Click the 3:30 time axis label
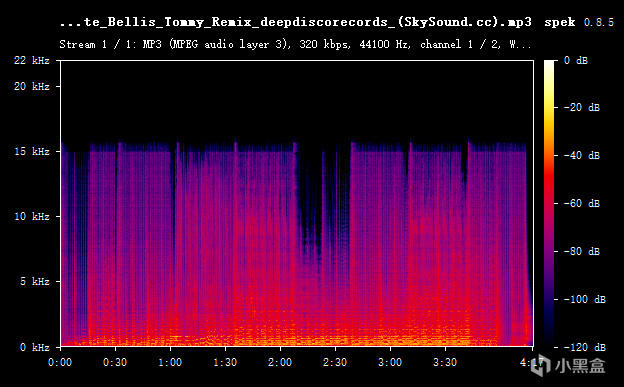The image size is (624, 387). click(445, 362)
